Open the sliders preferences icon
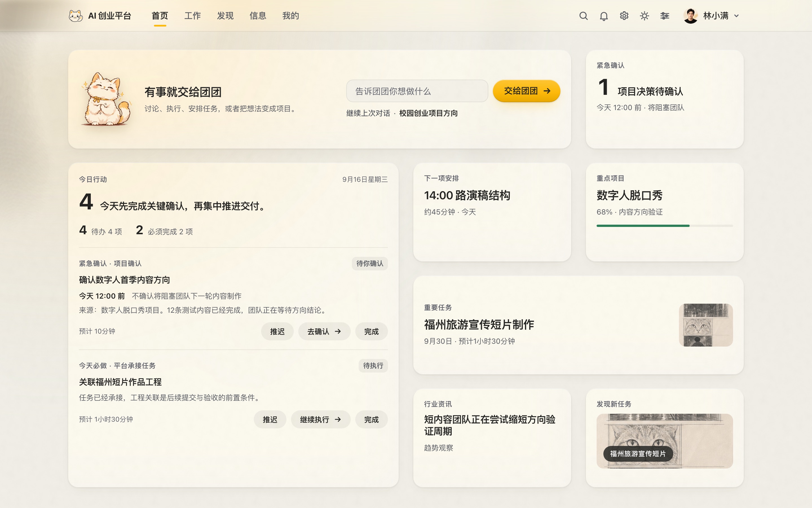Screen dimensions: 812x508 coord(665,16)
